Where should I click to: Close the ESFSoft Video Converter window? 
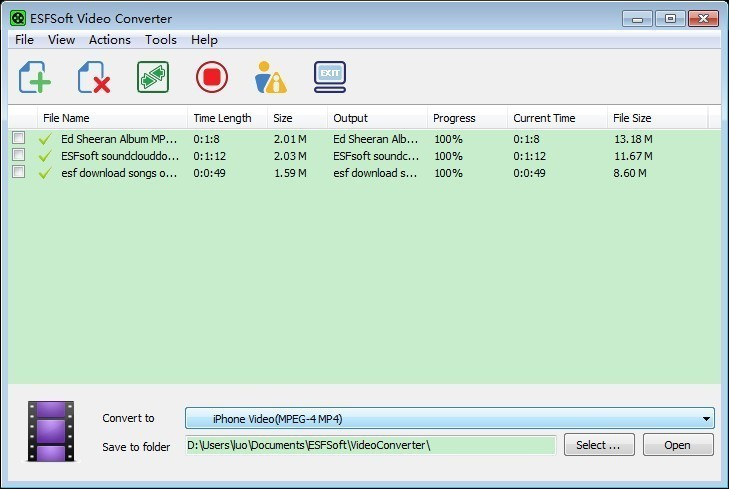pyautogui.click(x=704, y=19)
